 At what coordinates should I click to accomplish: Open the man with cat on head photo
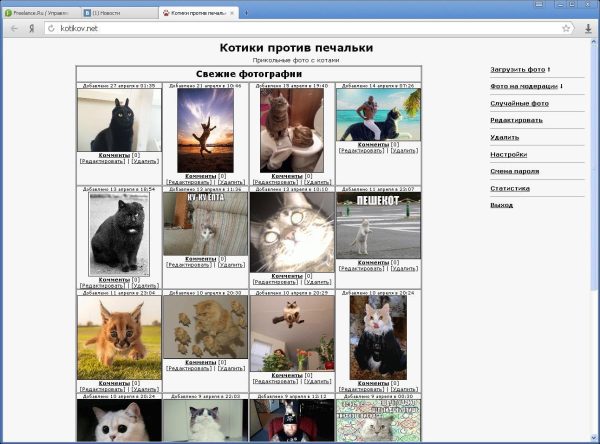292,420
